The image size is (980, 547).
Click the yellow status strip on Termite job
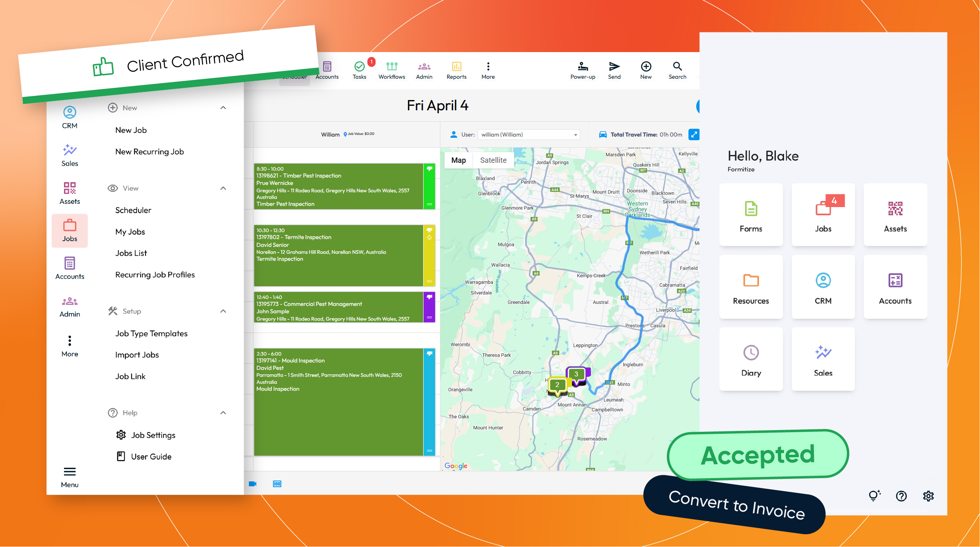429,255
